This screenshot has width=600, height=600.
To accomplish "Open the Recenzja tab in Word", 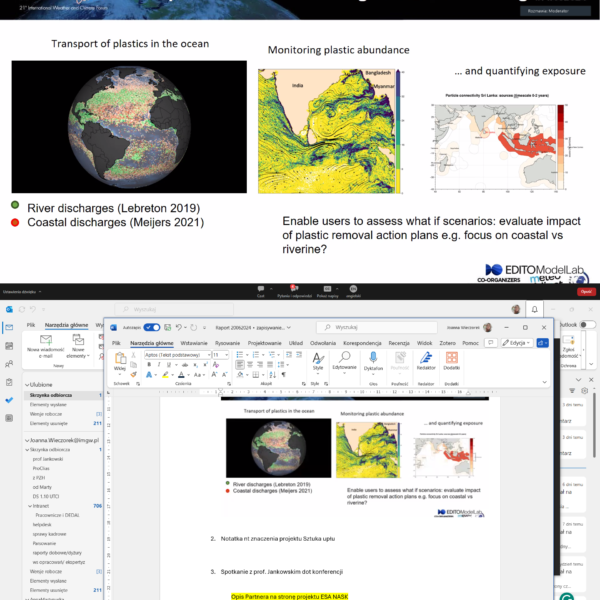I will (x=399, y=343).
